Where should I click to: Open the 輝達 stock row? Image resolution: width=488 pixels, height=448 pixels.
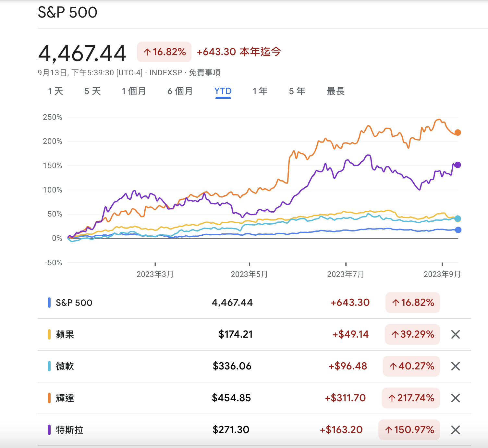(x=254, y=398)
